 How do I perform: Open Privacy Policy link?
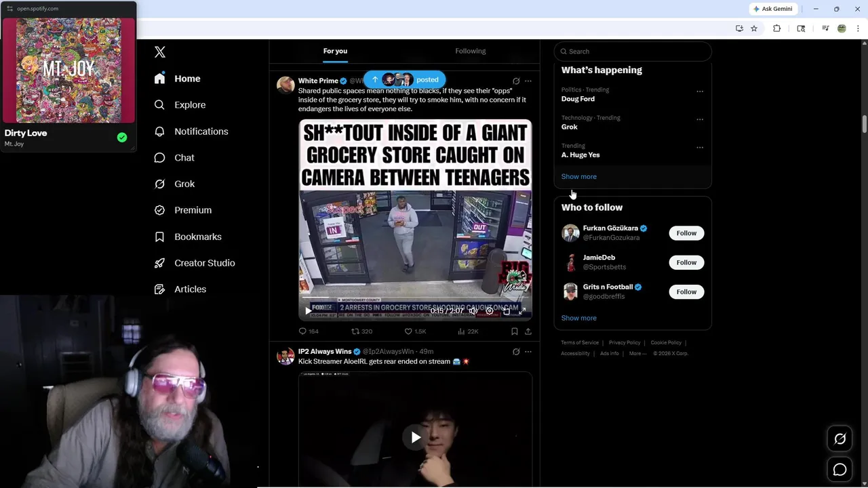pos(625,343)
